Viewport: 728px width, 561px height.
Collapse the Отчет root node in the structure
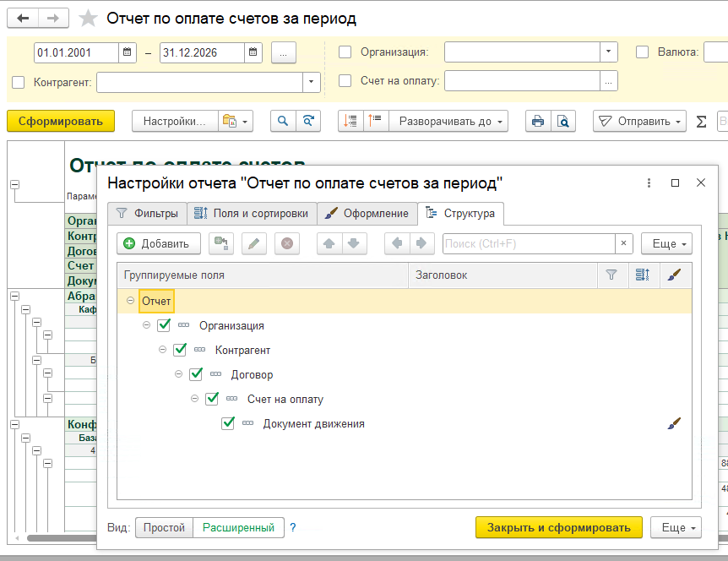coord(130,301)
